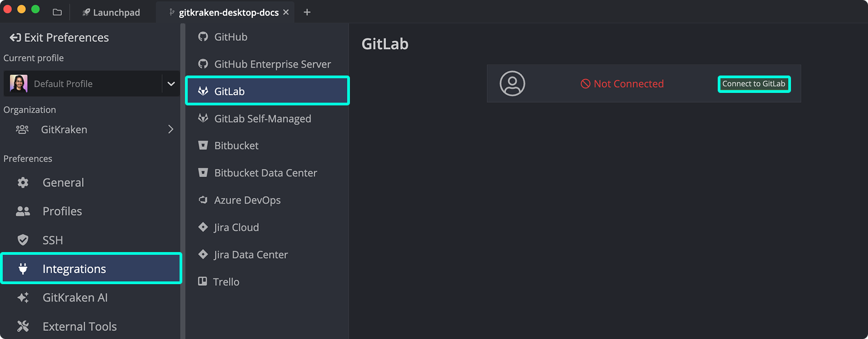Viewport: 868px width, 339px height.
Task: Click the Default Profile name text
Action: [x=63, y=84]
